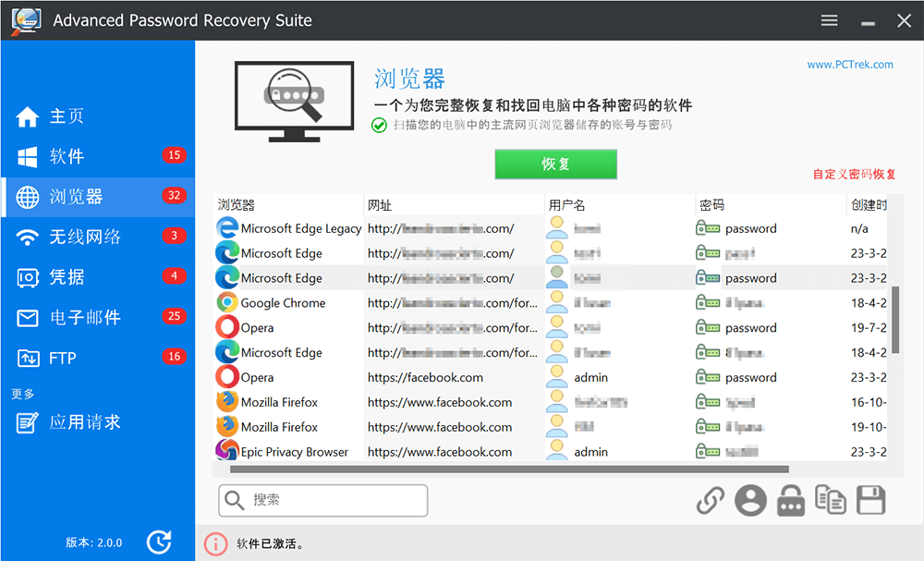Image resolution: width=924 pixels, height=561 pixels.
Task: Click the Wi-Fi wireless icon
Action: click(x=27, y=237)
